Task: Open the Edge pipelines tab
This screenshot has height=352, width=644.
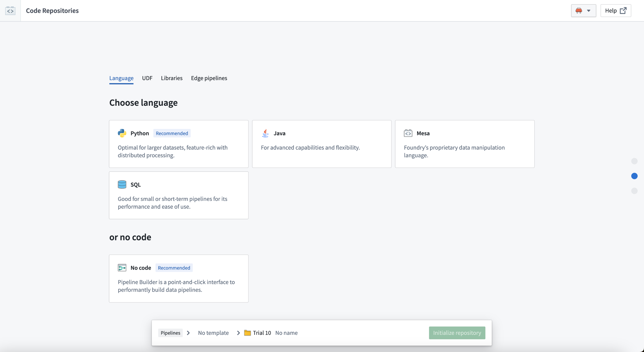Action: pyautogui.click(x=209, y=78)
